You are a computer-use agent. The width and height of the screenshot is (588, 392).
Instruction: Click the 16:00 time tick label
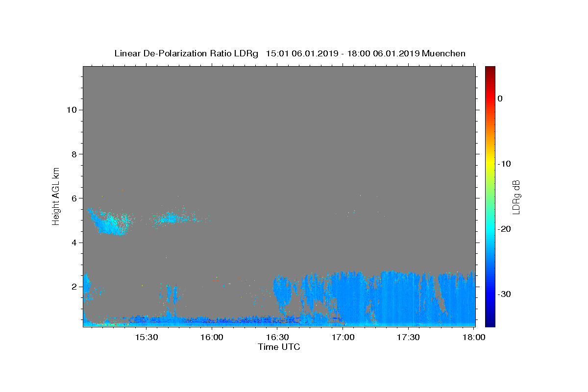[212, 338]
